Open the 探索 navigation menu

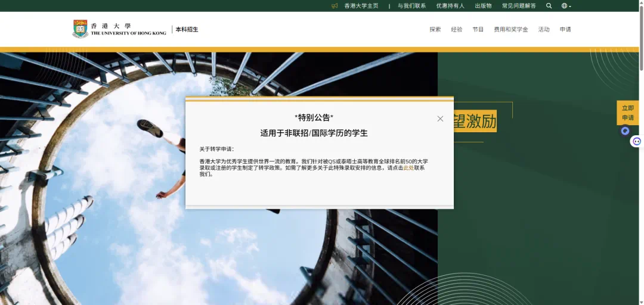[x=435, y=29]
